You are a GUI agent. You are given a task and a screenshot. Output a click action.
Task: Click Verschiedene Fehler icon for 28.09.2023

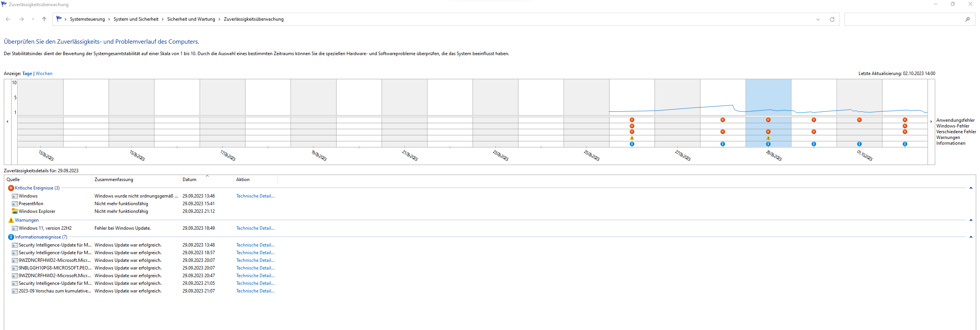click(x=723, y=132)
